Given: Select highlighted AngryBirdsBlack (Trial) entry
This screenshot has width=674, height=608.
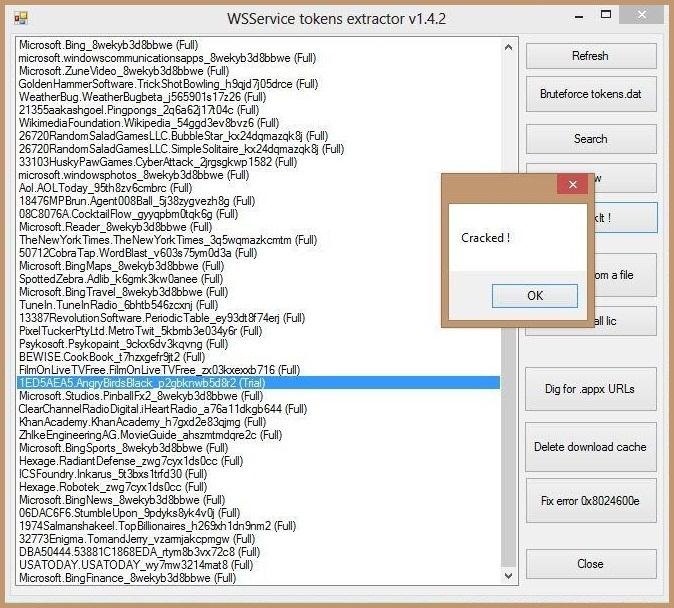Looking at the screenshot, I should point(258,383).
